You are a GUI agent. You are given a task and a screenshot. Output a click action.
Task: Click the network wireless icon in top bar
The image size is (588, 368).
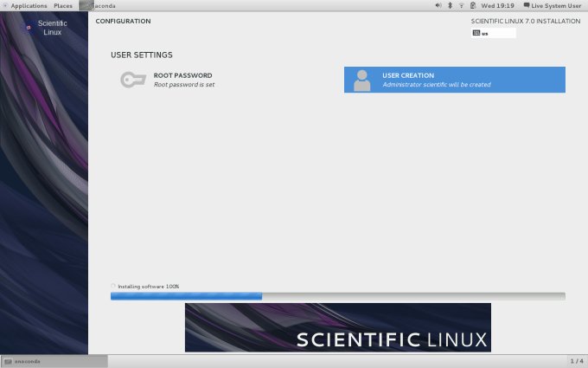pyautogui.click(x=461, y=5)
